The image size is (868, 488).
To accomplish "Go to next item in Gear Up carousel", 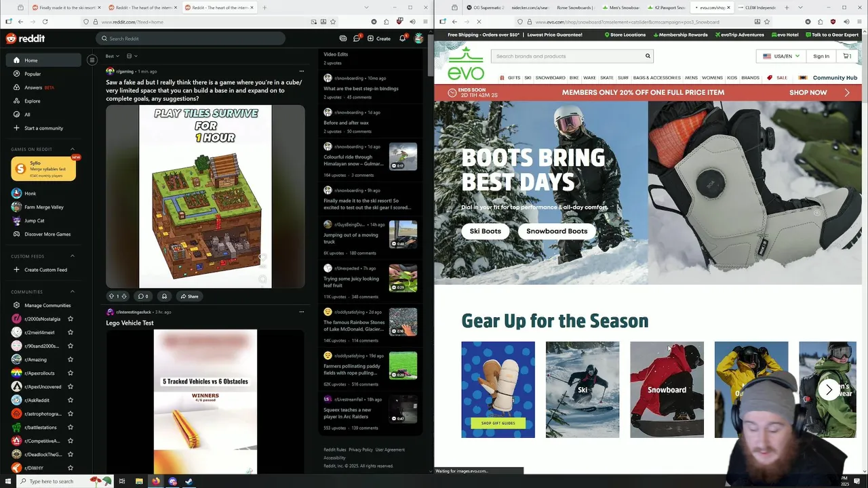I will (x=829, y=390).
